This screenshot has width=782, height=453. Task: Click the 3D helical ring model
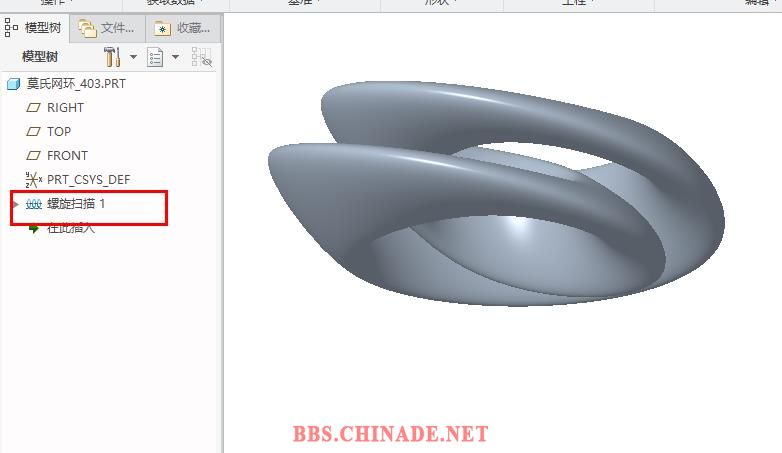496,193
